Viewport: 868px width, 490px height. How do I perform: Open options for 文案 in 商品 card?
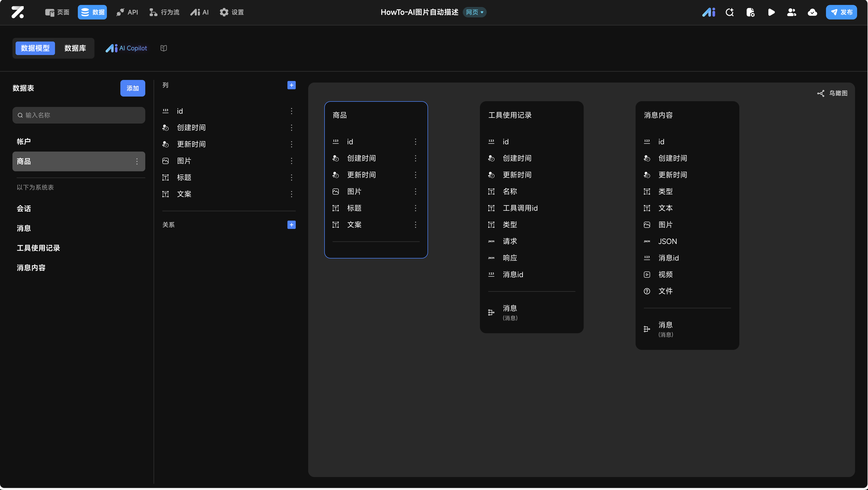pyautogui.click(x=416, y=225)
